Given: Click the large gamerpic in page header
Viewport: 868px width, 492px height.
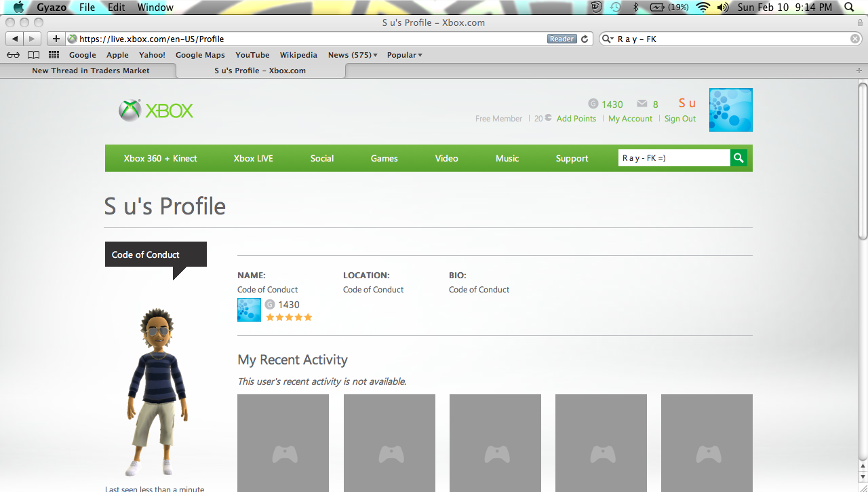Looking at the screenshot, I should point(731,110).
